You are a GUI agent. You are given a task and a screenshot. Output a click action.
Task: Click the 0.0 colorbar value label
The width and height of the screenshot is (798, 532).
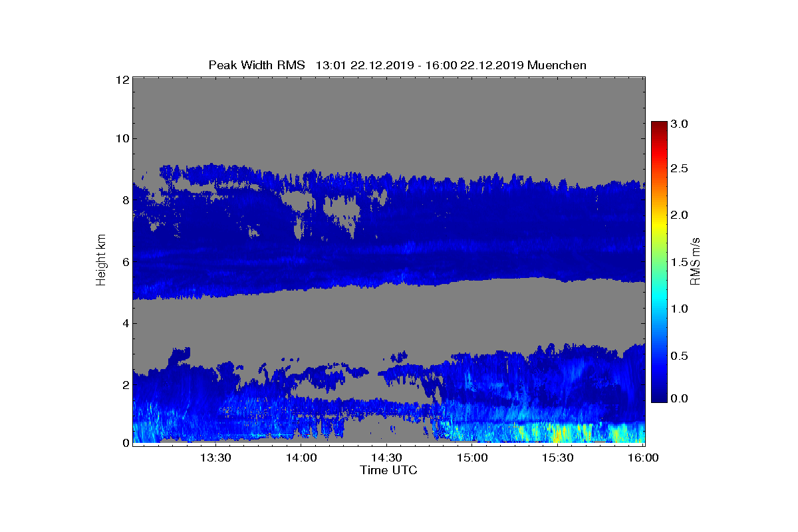tap(678, 398)
